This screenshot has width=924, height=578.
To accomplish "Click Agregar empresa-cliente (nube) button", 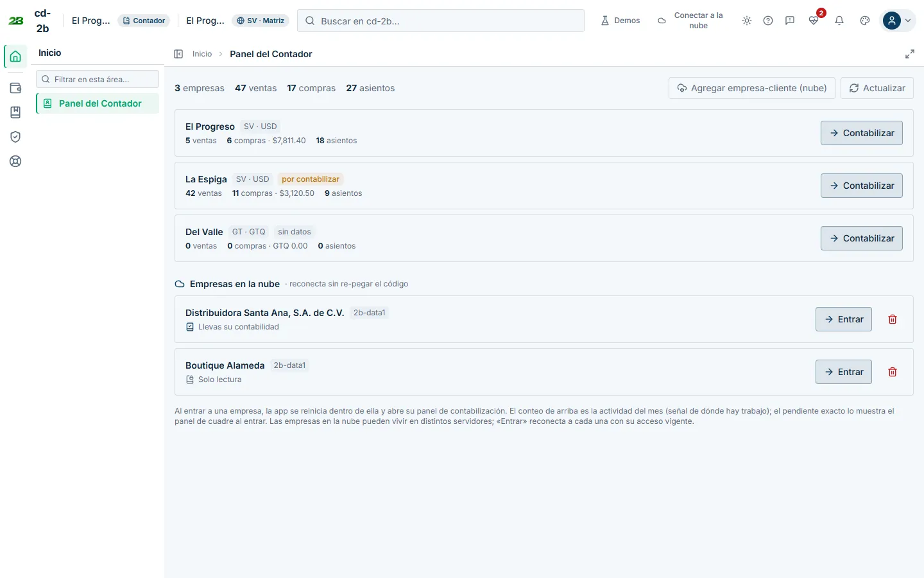I will (x=752, y=88).
